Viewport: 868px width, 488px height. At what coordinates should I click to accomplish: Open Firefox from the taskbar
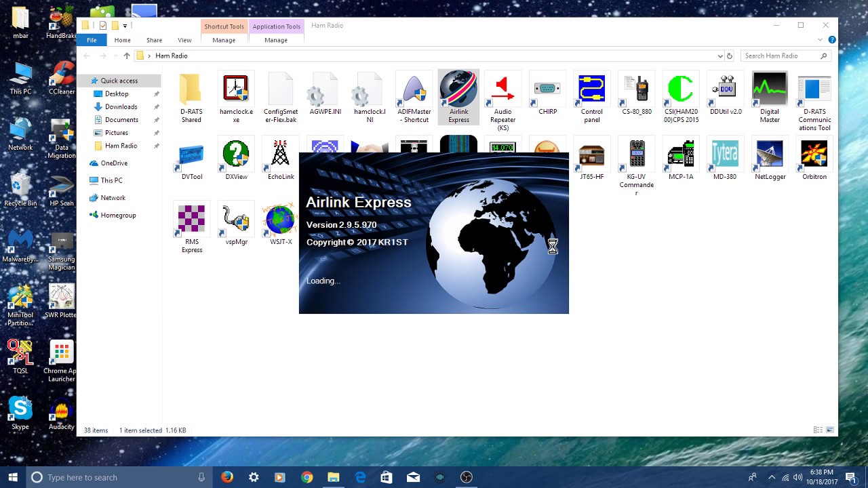pos(227,477)
